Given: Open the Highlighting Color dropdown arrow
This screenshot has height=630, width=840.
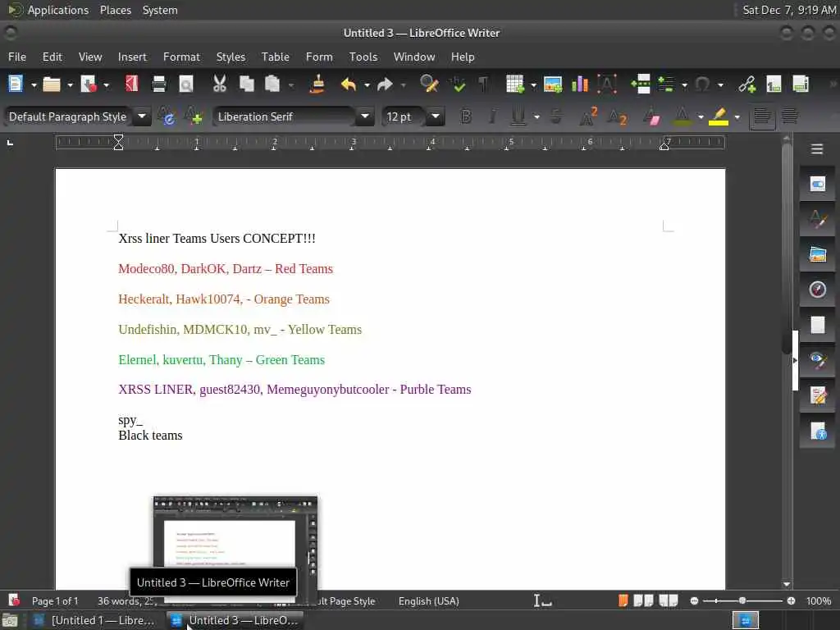Looking at the screenshot, I should (x=737, y=116).
